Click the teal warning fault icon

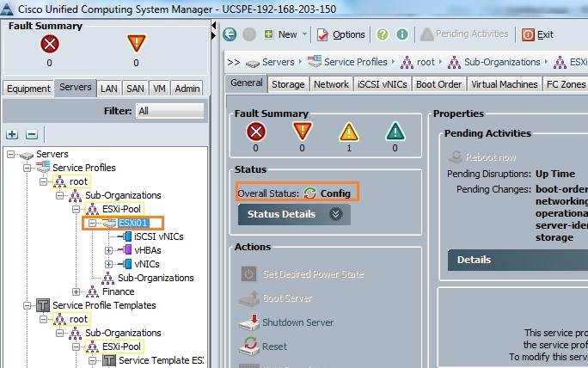tap(395, 132)
